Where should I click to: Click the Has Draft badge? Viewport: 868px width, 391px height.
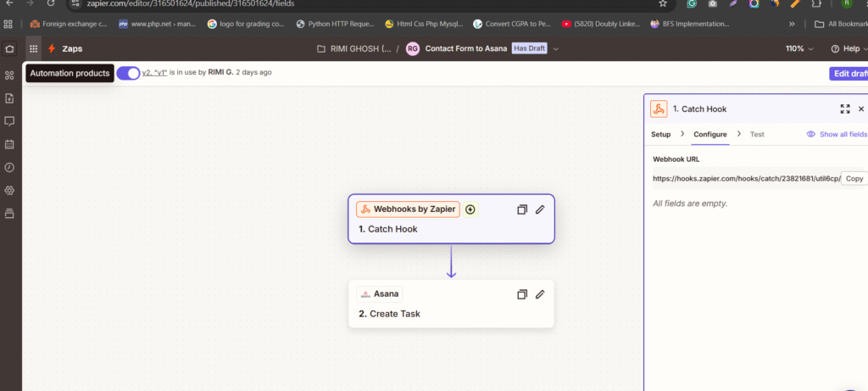(x=530, y=48)
